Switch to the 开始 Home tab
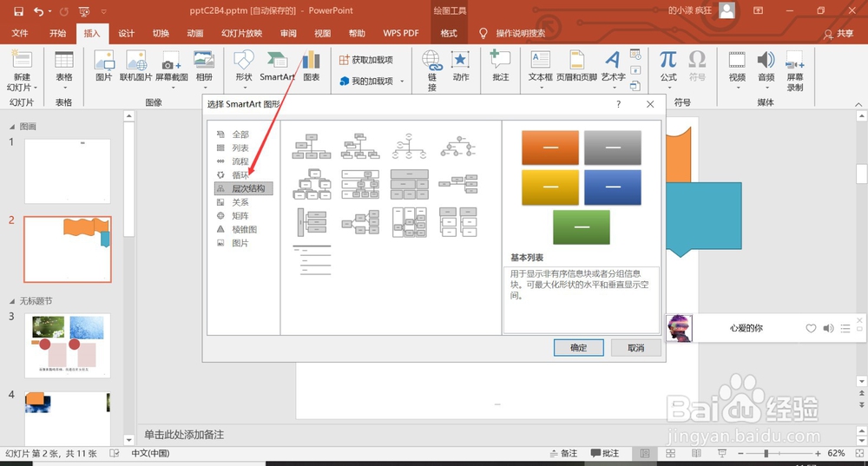This screenshot has width=868, height=466. coord(57,33)
